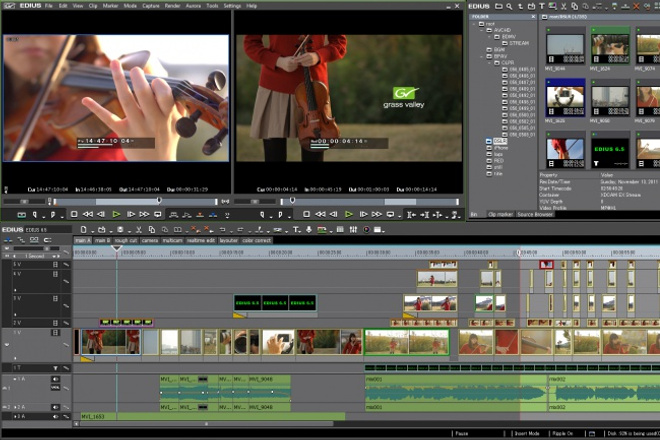Click the Player monitor position slider
Viewport: 660px width, 440px height.
135,202
